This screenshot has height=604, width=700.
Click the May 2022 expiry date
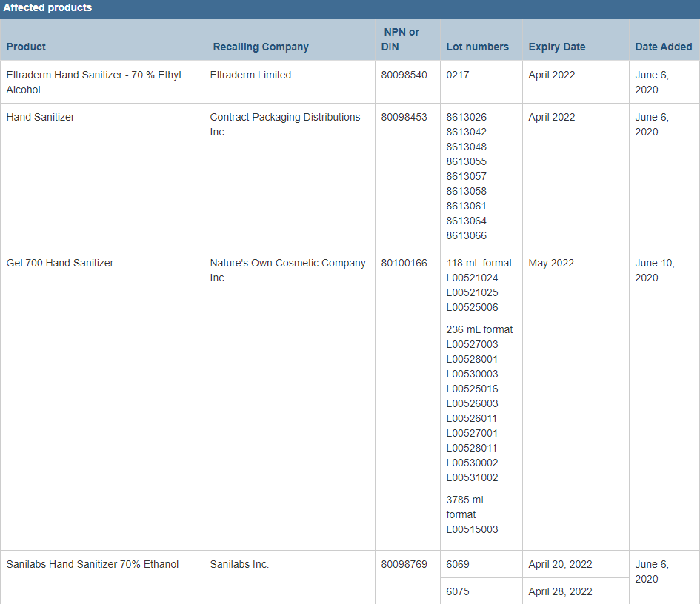[551, 264]
